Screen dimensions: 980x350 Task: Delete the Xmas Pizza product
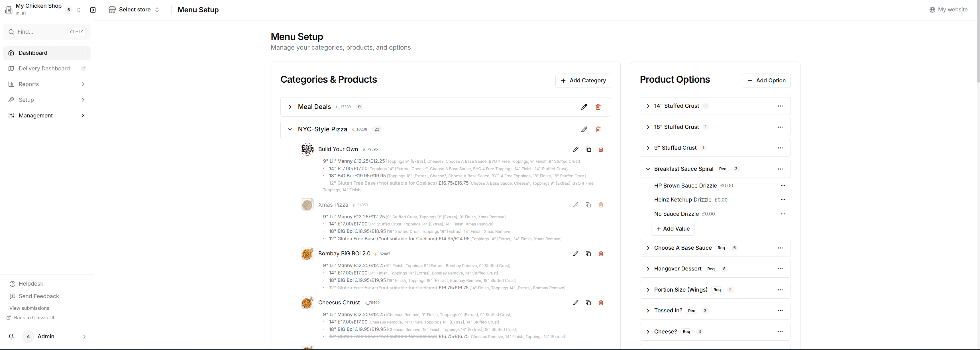(x=601, y=205)
